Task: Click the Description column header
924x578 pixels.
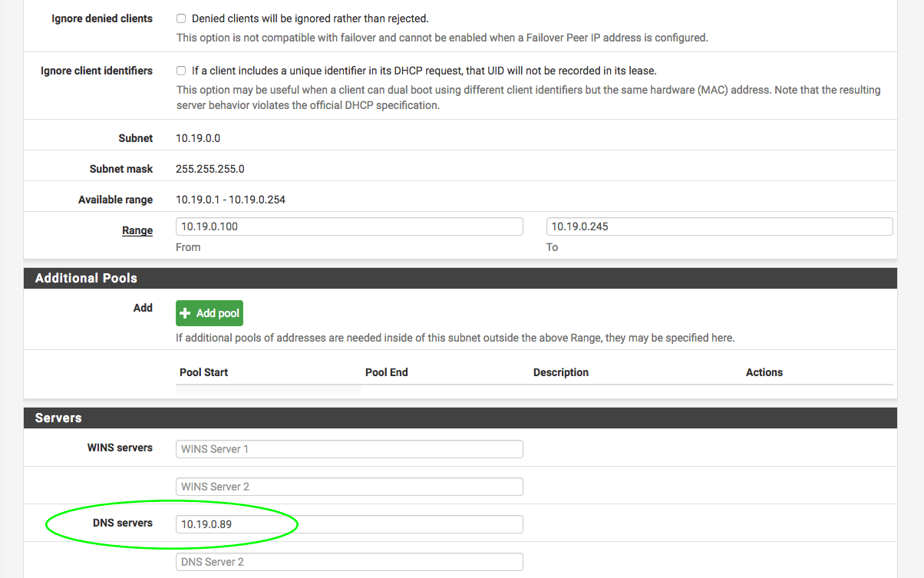Action: point(560,372)
